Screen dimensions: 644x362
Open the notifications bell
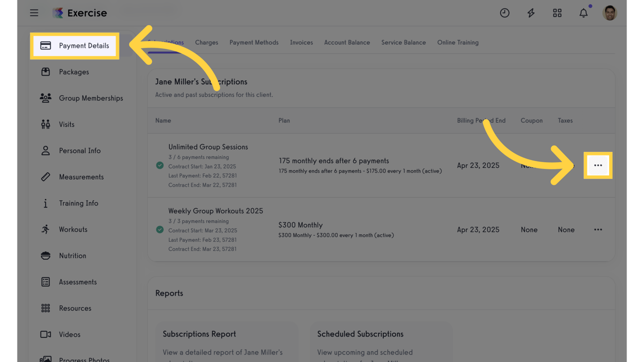pos(584,13)
